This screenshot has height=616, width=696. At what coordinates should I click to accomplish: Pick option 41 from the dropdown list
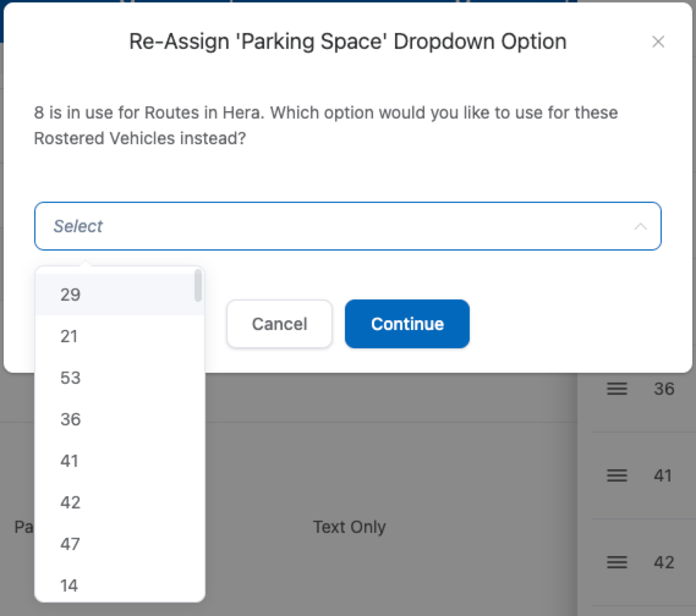70,461
